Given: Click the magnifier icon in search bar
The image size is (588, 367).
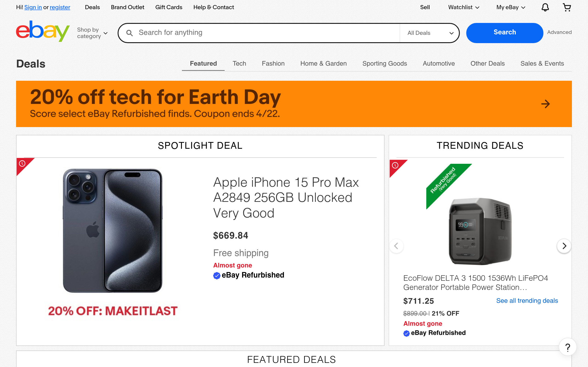Looking at the screenshot, I should [x=130, y=33].
